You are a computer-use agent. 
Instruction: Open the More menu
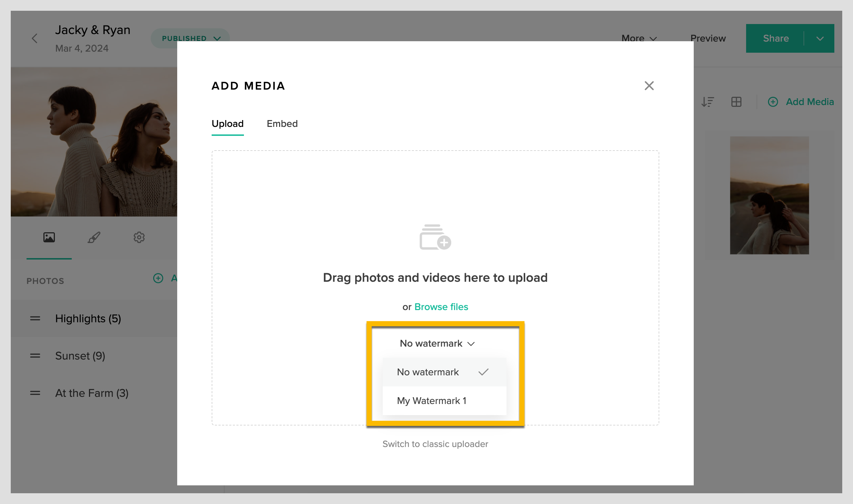tap(638, 38)
